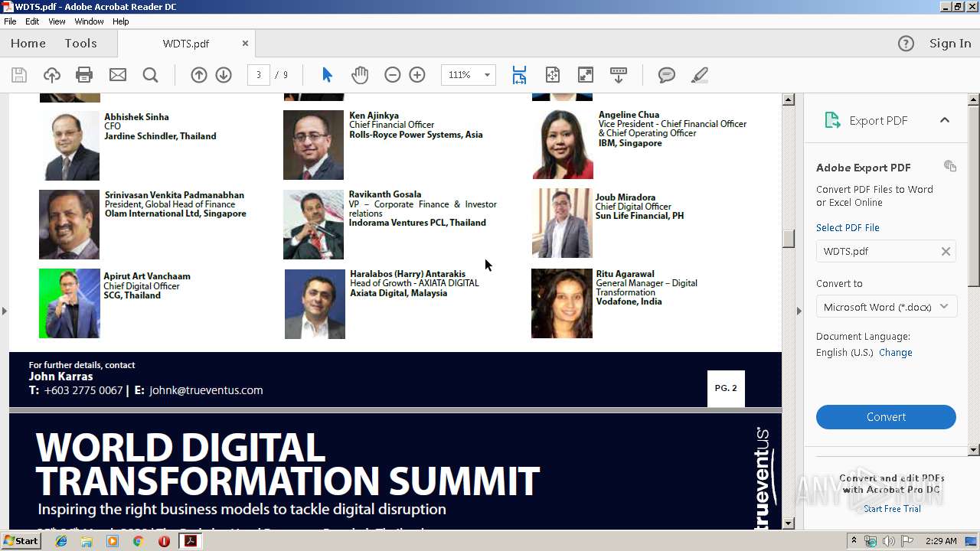Activate the Hand pan tool
Image resolution: width=980 pixels, height=551 pixels.
coord(360,75)
